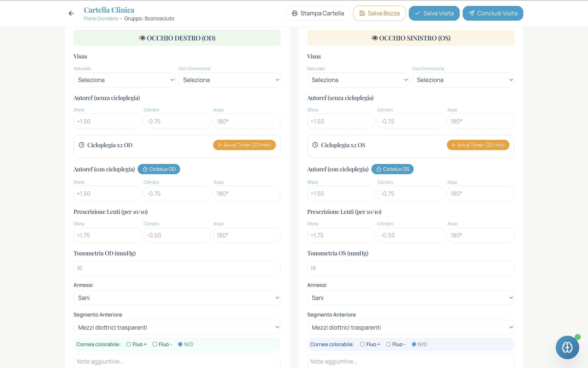
Task: Select Fluo - for left eye cornea
Action: [x=389, y=344]
